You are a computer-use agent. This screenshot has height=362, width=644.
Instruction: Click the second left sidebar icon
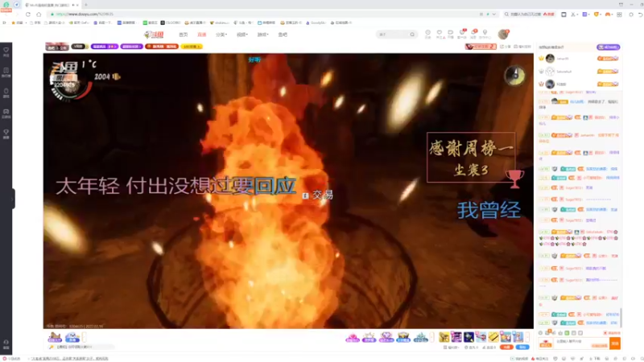(6, 72)
